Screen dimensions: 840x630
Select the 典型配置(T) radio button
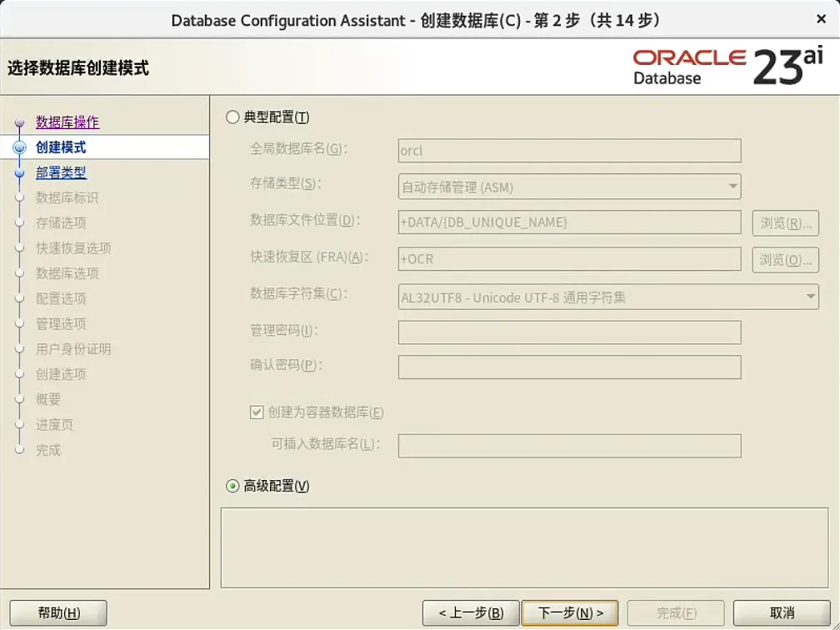232,117
